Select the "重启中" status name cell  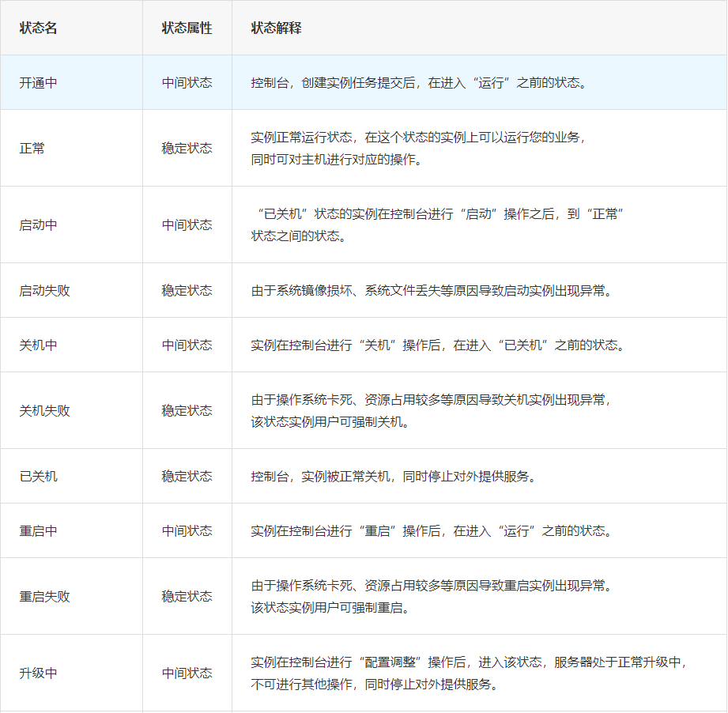39,530
